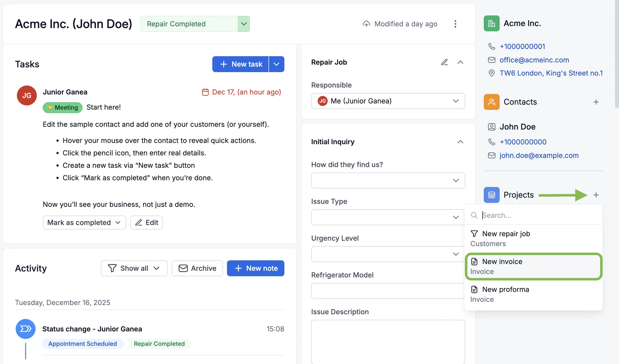Image resolution: width=619 pixels, height=364 pixels.
Task: Click John Doe contact card icon
Action: coord(491,127)
